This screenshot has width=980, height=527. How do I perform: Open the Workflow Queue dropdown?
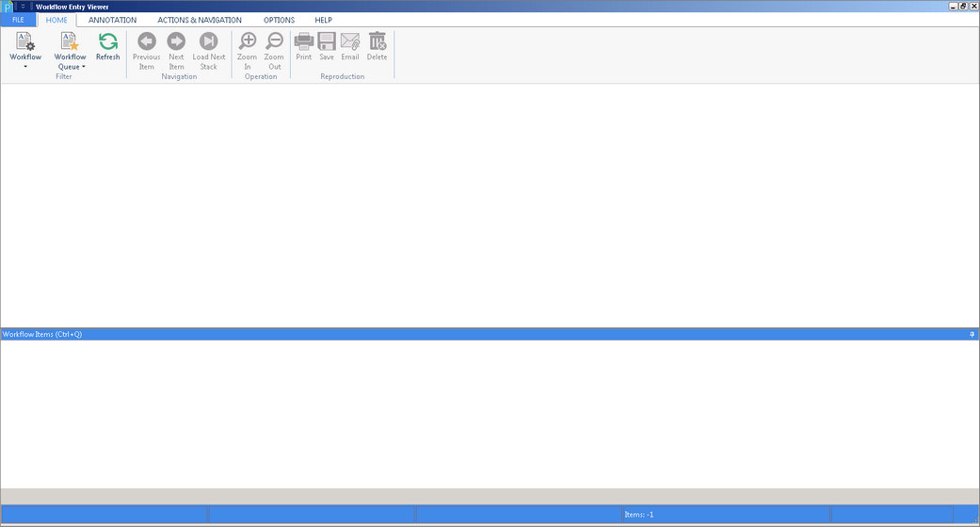pos(70,51)
